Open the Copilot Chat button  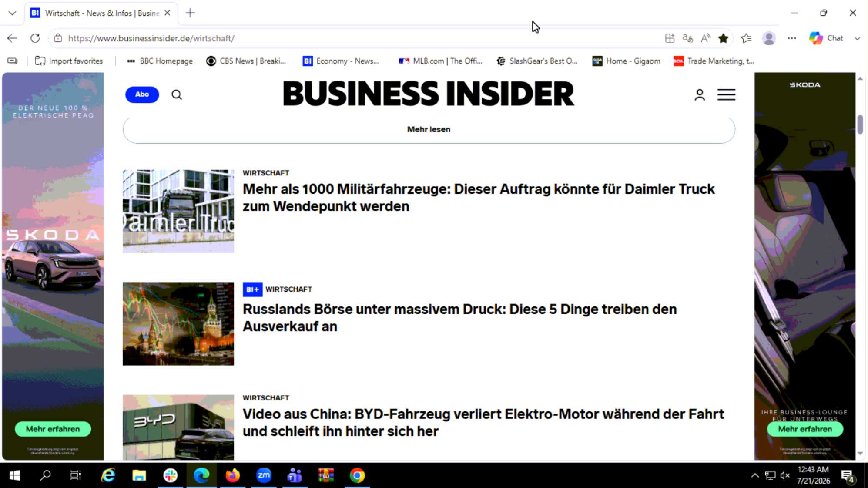coord(826,38)
